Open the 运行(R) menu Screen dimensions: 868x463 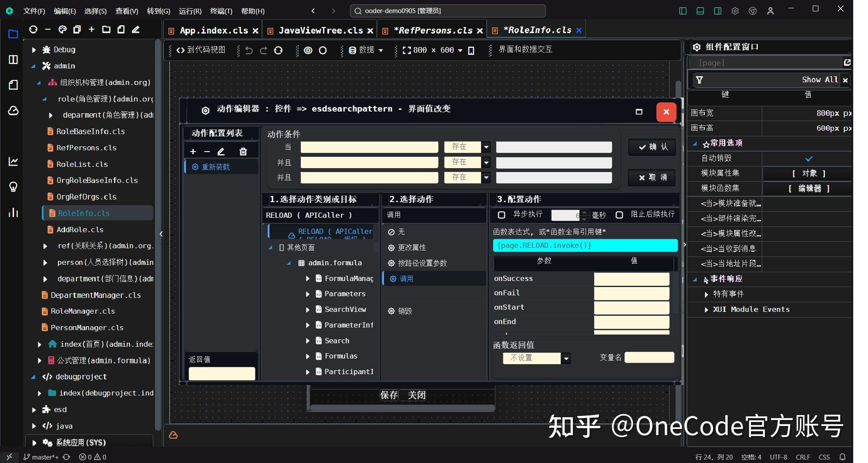pos(189,11)
